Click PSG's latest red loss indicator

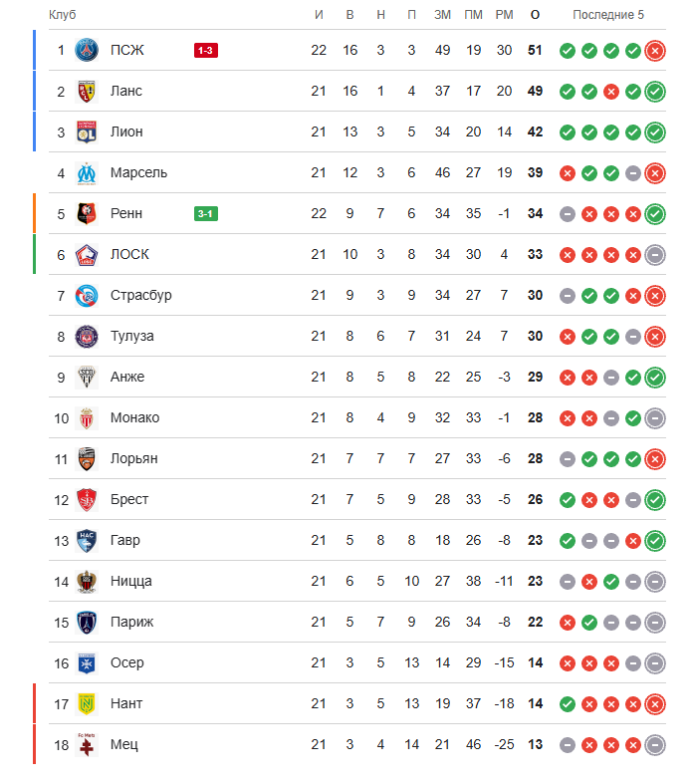[655, 51]
